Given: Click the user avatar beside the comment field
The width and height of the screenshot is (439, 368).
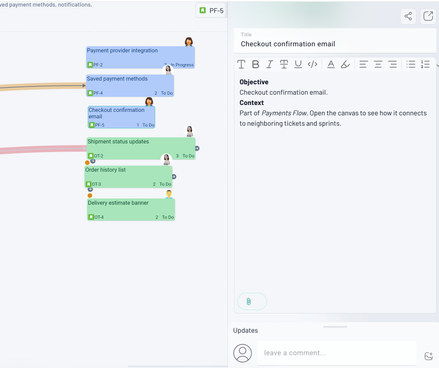Looking at the screenshot, I should coord(242,353).
